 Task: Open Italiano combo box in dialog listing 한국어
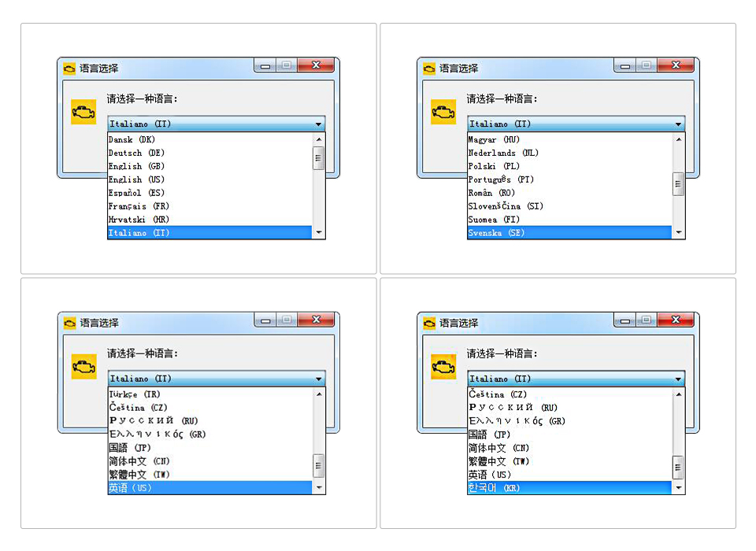[x=576, y=379]
